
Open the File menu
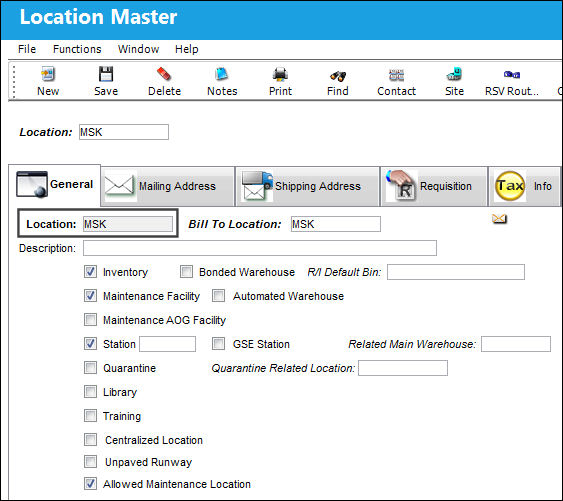pos(27,49)
